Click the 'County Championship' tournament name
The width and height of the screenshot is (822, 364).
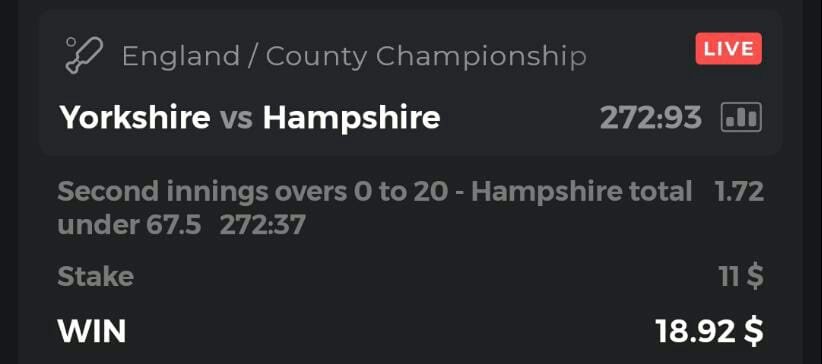pos(426,56)
